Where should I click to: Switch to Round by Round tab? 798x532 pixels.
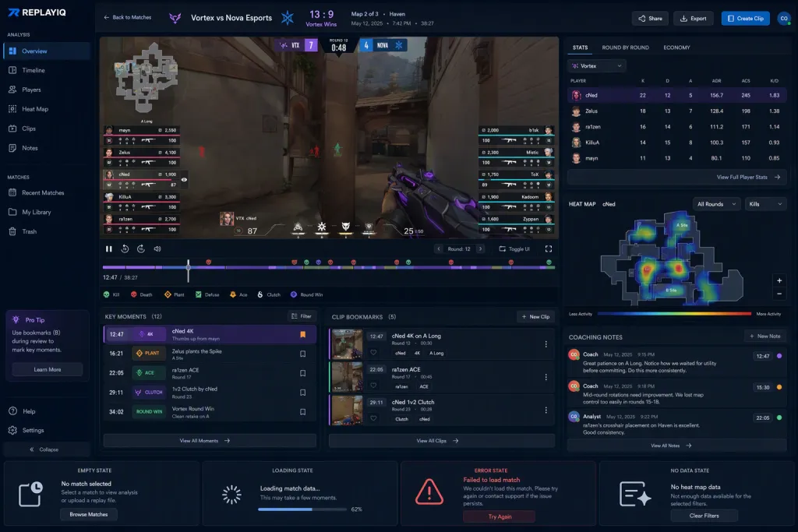point(625,48)
